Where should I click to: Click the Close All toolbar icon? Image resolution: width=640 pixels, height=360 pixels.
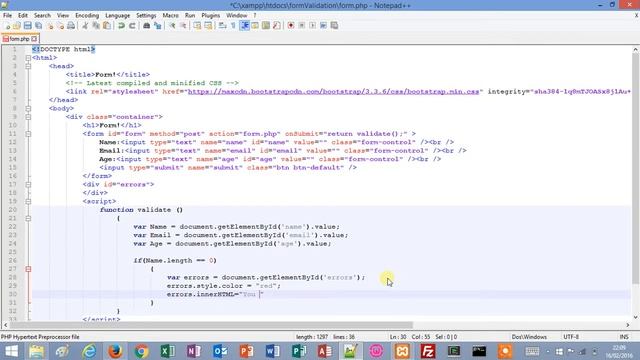point(60,26)
